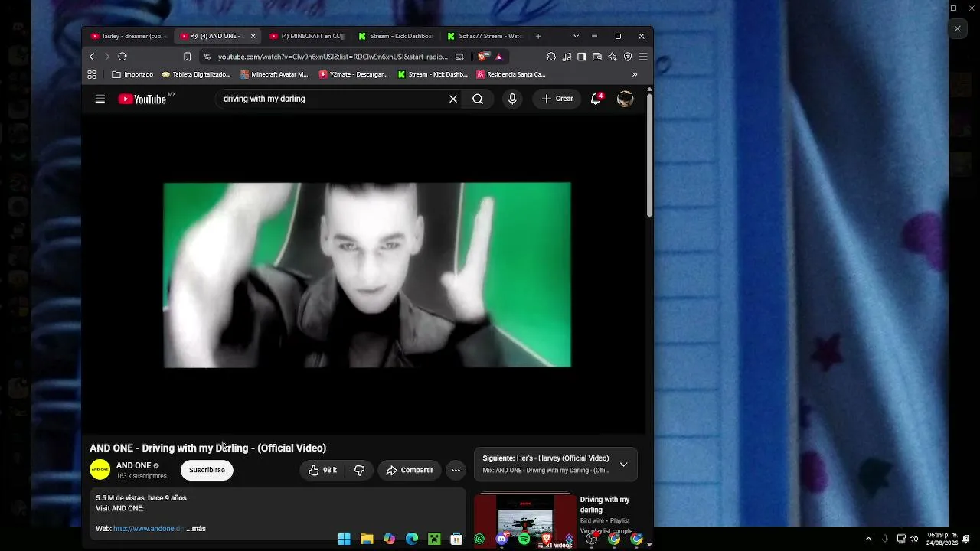
Task: Open Brave Leo AI sparkle icon
Action: pyautogui.click(x=612, y=57)
